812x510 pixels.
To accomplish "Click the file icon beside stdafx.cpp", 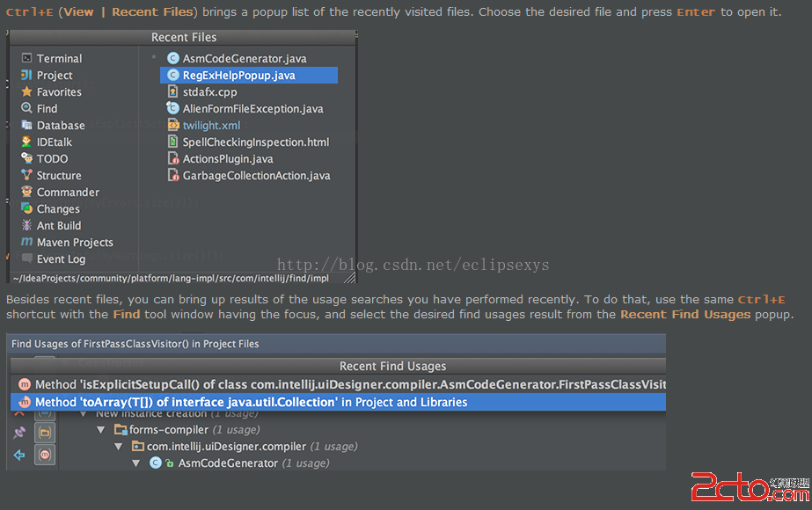I will click(x=173, y=91).
